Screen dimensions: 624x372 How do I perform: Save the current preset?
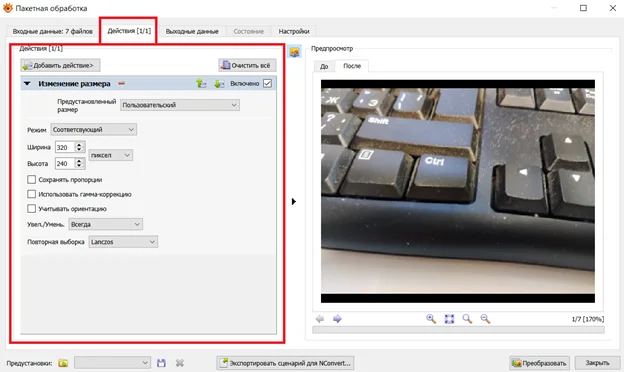[161, 363]
